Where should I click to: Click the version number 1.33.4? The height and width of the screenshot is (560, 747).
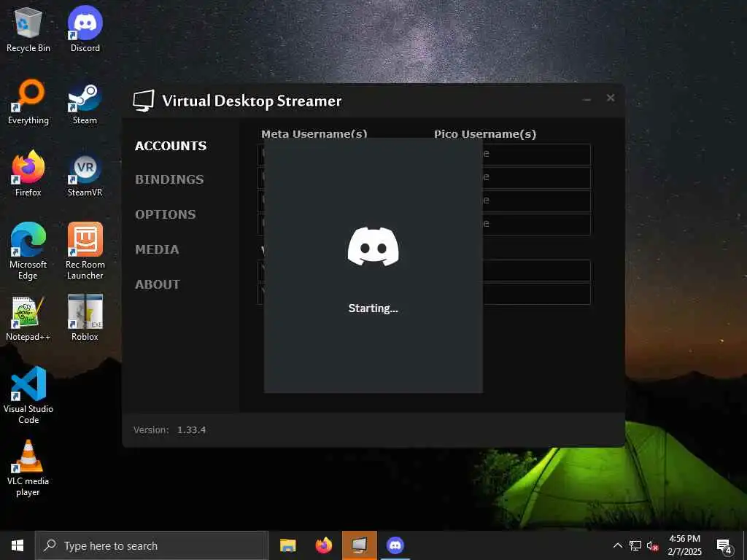point(192,430)
